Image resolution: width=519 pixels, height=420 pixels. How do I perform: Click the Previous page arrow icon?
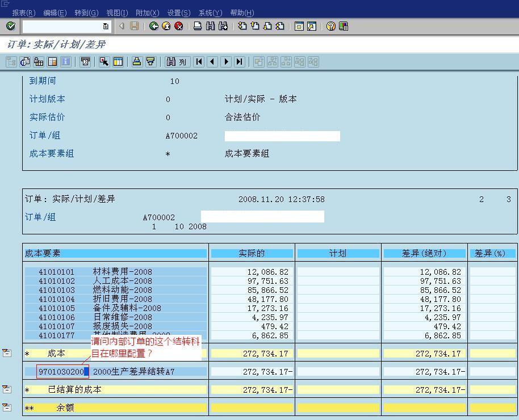click(x=212, y=62)
